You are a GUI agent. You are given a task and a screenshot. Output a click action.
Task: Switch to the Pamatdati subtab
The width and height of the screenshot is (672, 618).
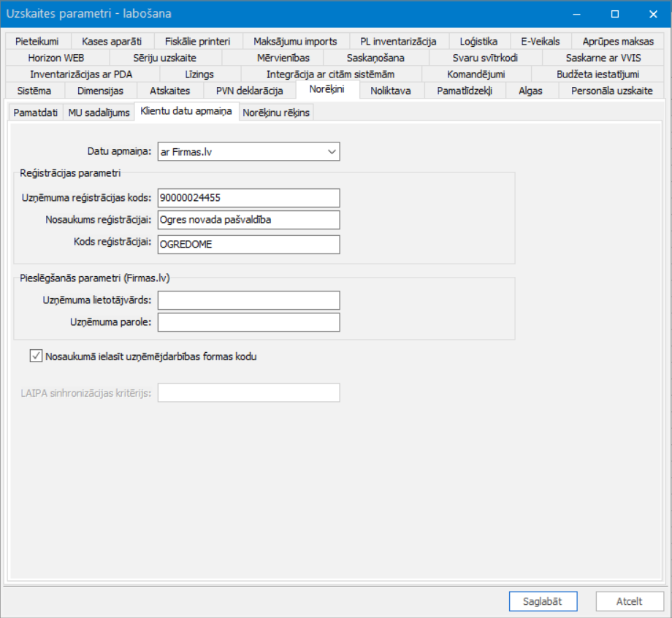tap(36, 112)
